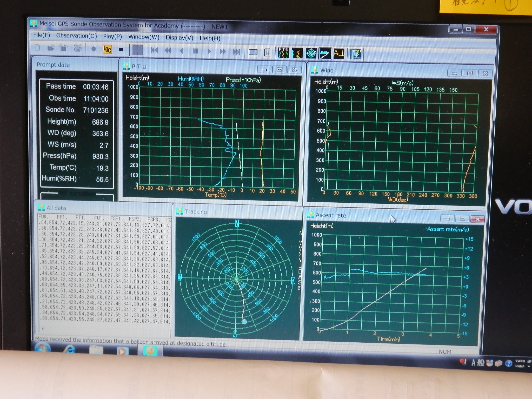Open the Window(W) menu

pyautogui.click(x=144, y=37)
